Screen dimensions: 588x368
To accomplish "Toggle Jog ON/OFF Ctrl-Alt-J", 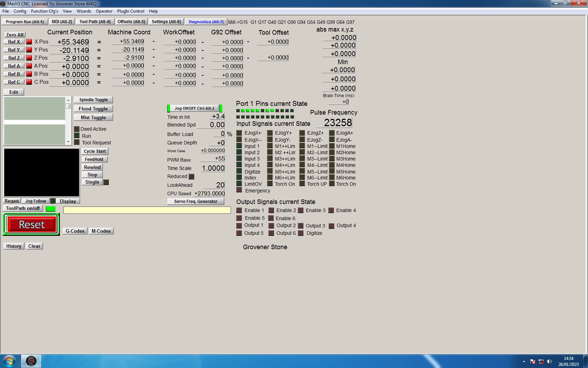I will coord(194,108).
